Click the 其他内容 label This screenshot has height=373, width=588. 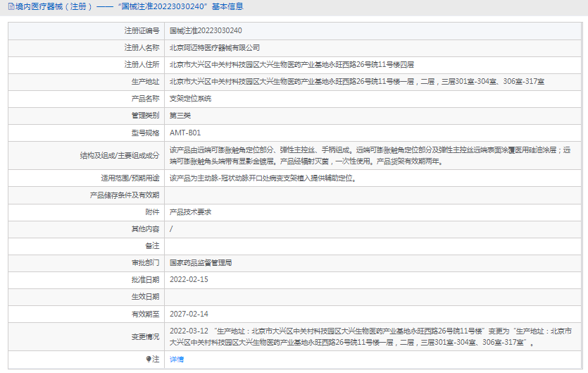pyautogui.click(x=145, y=229)
